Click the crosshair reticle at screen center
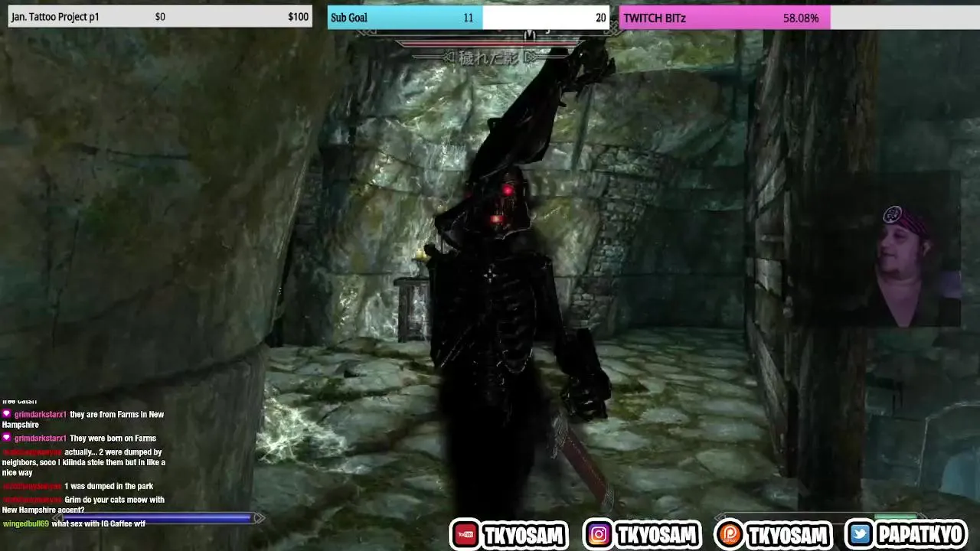This screenshot has height=551, width=980. tap(490, 275)
